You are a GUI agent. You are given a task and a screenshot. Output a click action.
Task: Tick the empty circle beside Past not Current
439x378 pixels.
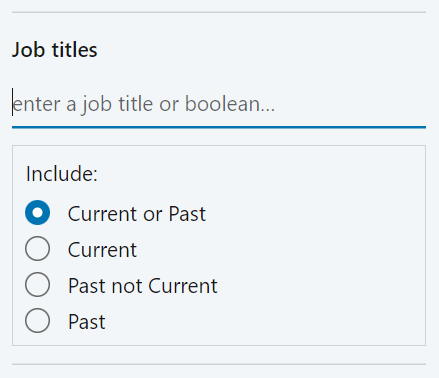coord(37,285)
